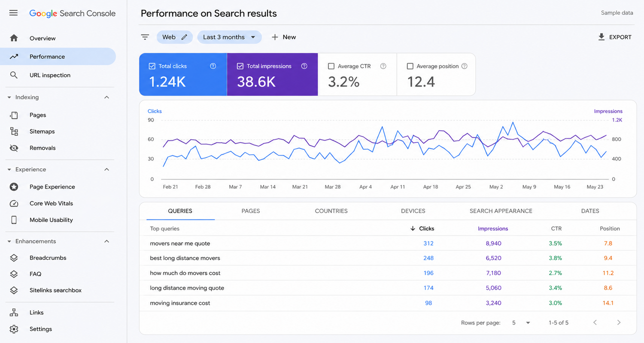The width and height of the screenshot is (644, 343).
Task: Open the Links network icon
Action: [14, 313]
